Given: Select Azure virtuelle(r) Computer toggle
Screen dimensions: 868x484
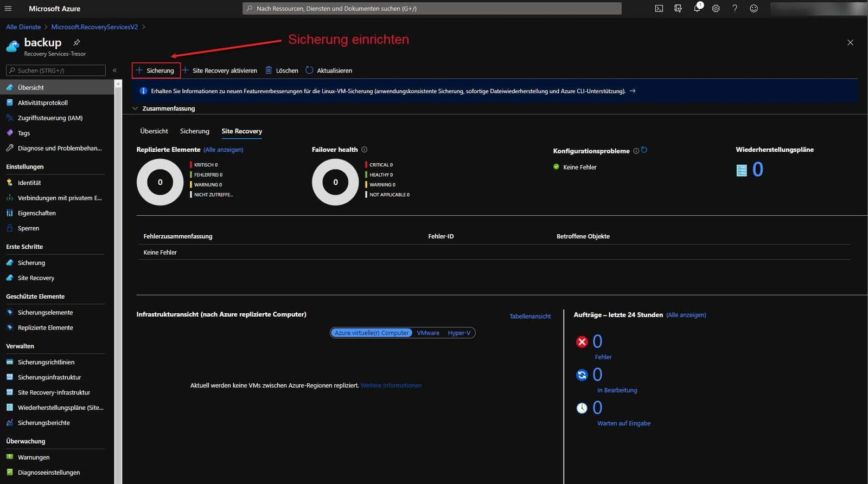Looking at the screenshot, I should [x=372, y=333].
